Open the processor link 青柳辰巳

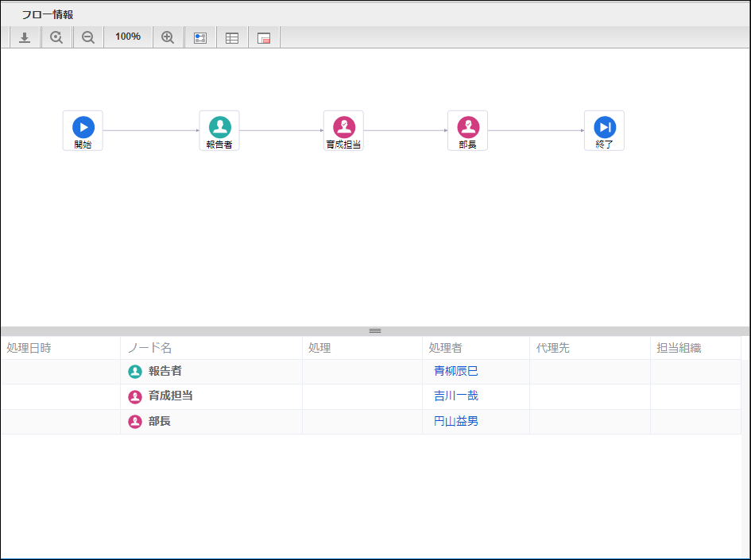(455, 372)
